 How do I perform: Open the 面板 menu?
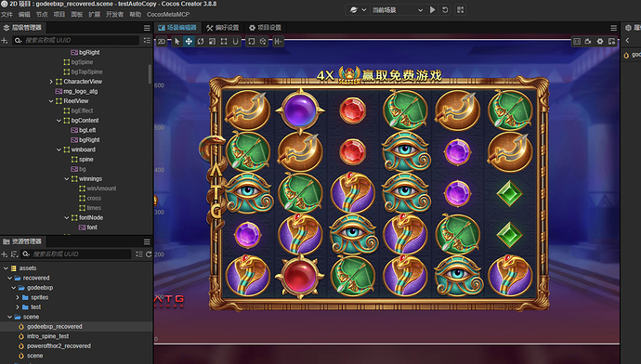(77, 14)
